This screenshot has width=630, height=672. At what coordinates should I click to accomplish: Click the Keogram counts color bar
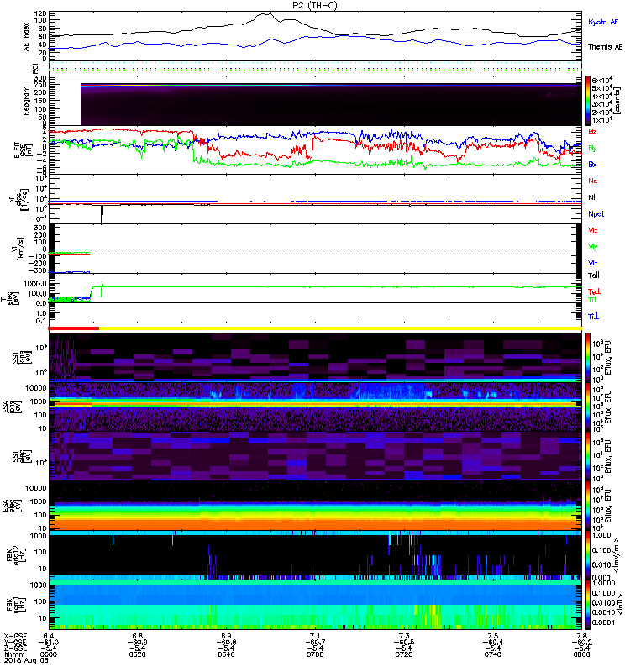(x=591, y=100)
